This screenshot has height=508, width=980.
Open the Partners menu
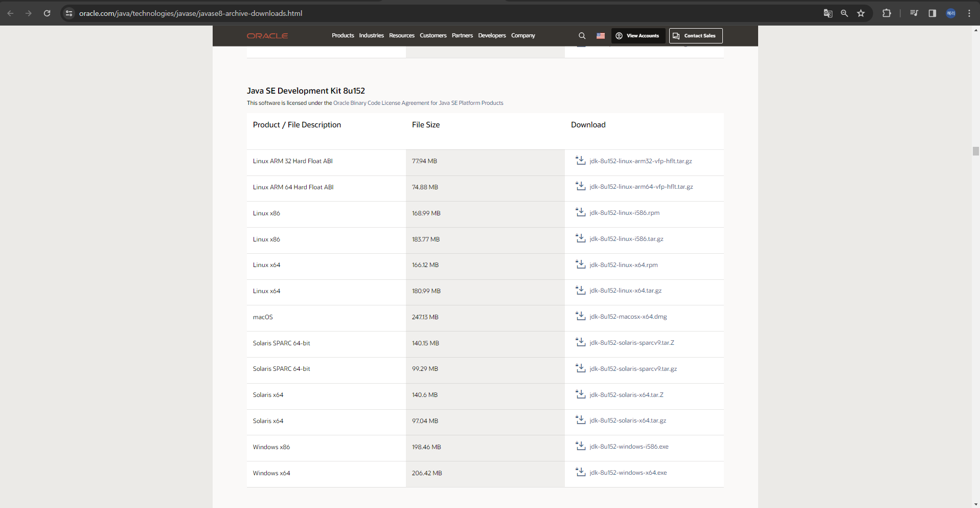tap(462, 36)
